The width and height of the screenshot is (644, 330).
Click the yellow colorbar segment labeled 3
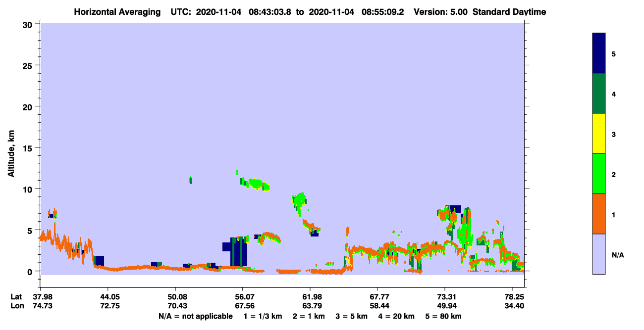(x=599, y=134)
